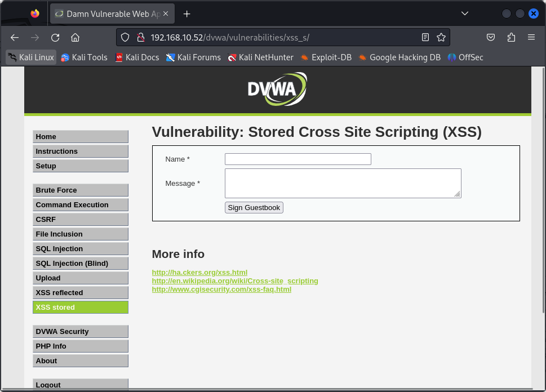This screenshot has height=392, width=546.
Task: Select the Damn Vulnerable Web App tab
Action: 112,14
